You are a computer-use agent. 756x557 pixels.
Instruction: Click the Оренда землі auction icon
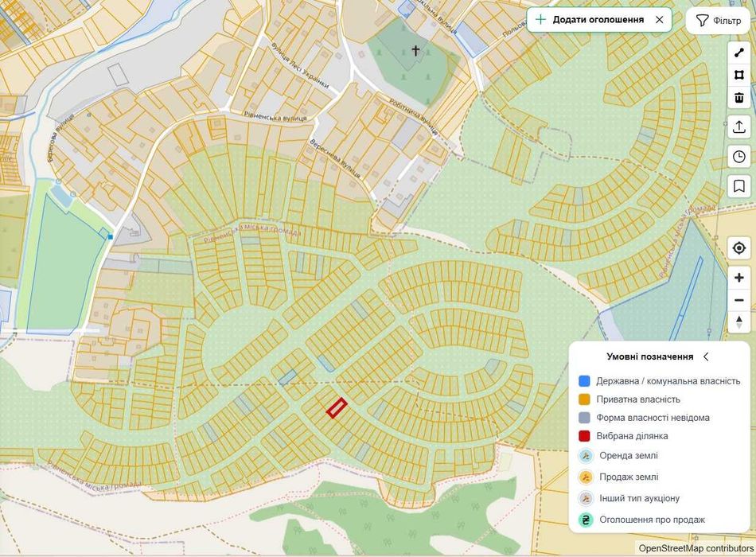[586, 456]
